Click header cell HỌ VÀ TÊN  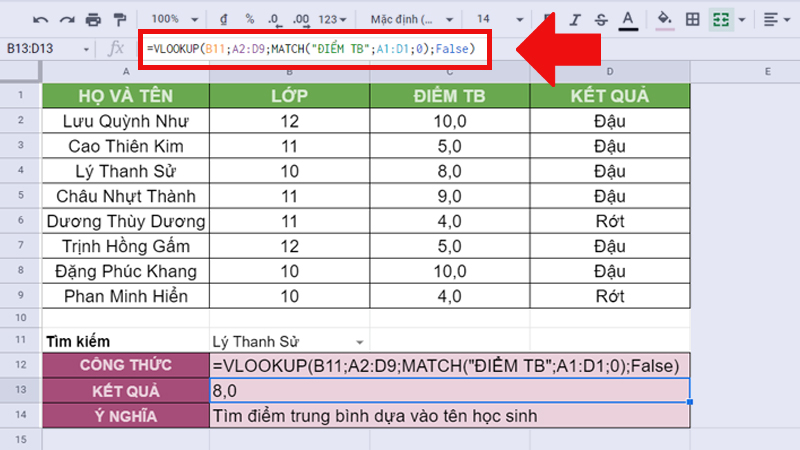126,96
